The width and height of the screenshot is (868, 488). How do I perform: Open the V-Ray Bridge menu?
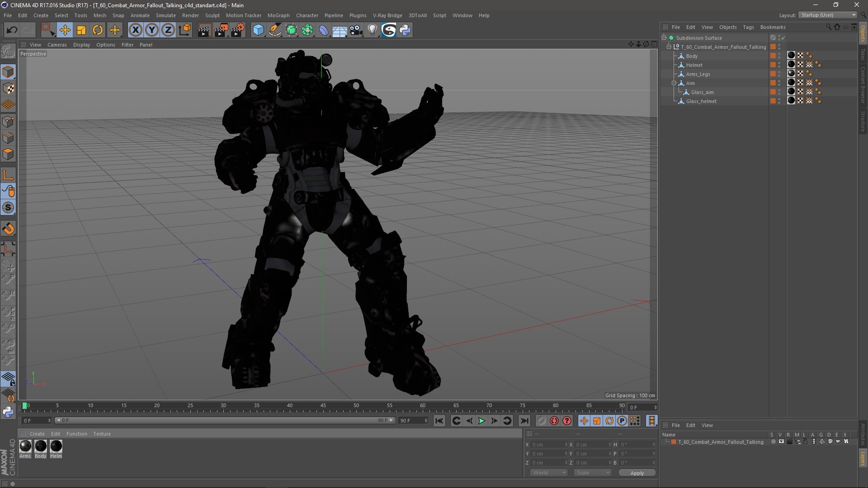tap(387, 15)
